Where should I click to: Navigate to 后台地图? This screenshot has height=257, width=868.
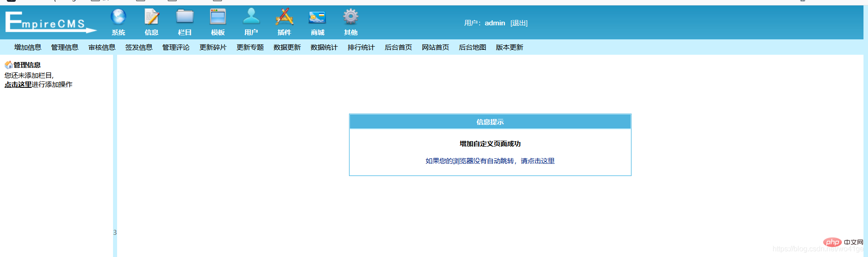click(x=472, y=48)
